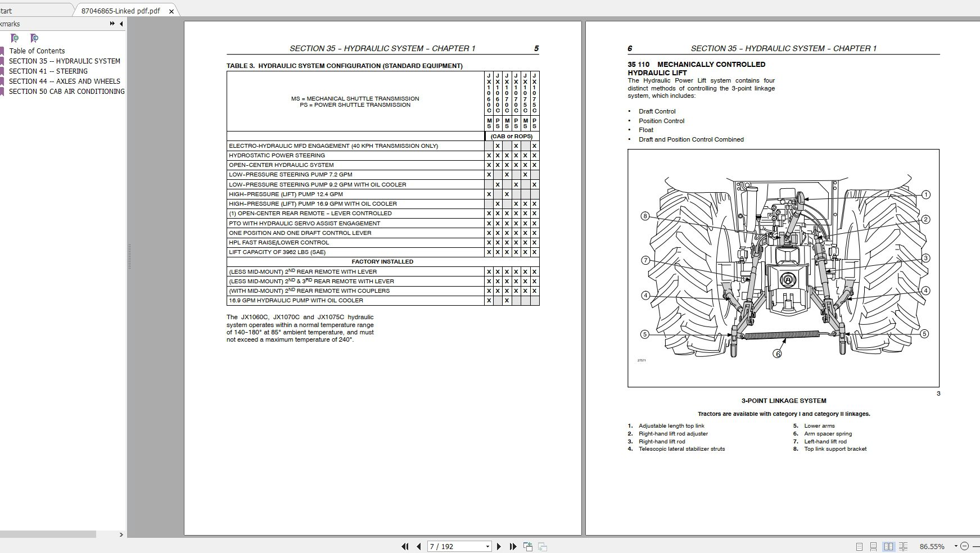980x553 pixels.
Task: Select the Add Bookmark icon
Action: pyautogui.click(x=15, y=39)
